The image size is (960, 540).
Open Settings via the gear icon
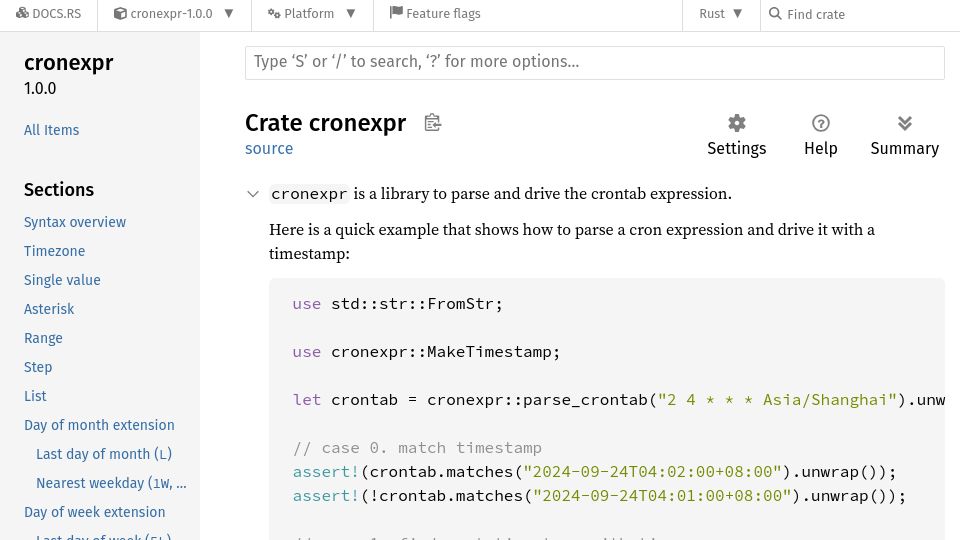click(737, 123)
